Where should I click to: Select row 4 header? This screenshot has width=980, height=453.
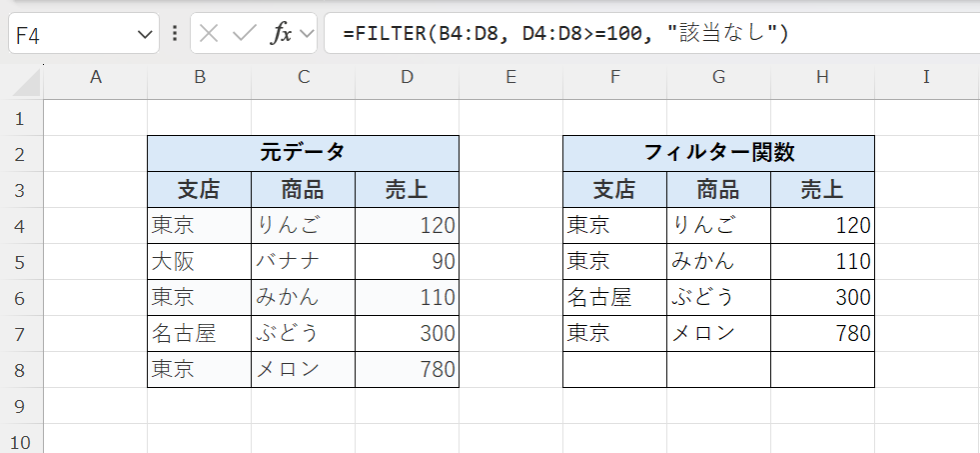click(22, 226)
